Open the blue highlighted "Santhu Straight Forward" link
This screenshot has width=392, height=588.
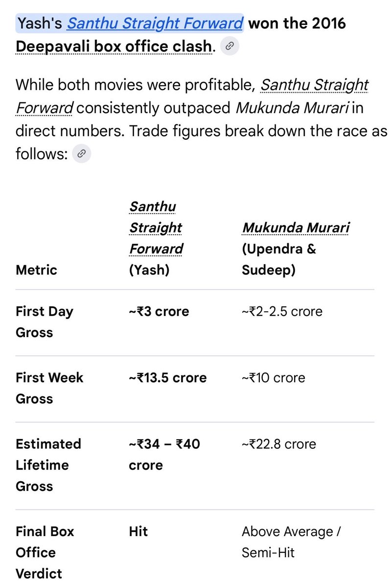155,23
